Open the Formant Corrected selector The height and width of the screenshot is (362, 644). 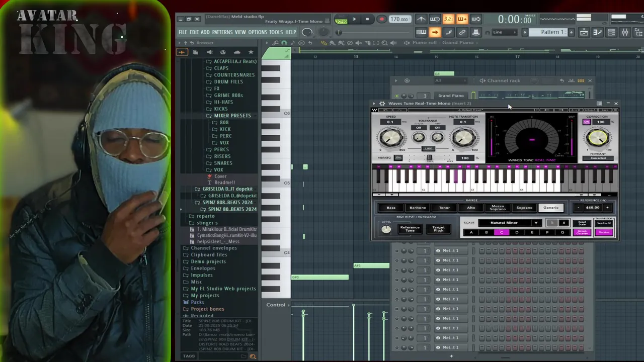598,158
